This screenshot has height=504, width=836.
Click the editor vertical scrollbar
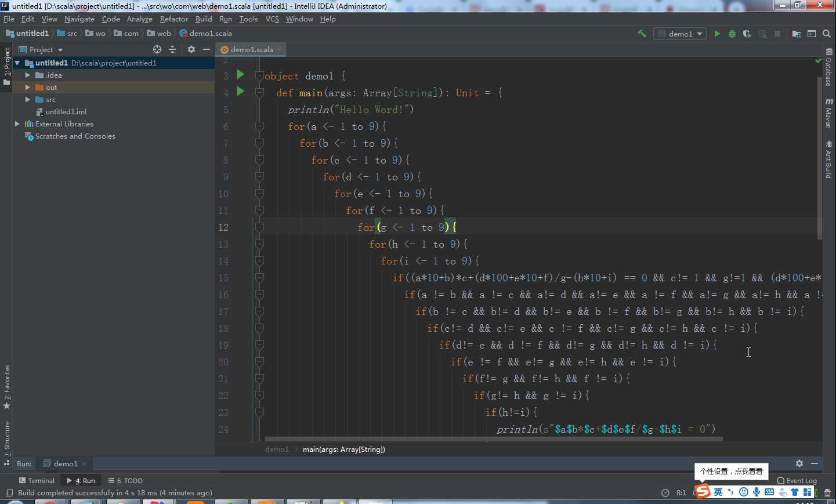(x=819, y=158)
